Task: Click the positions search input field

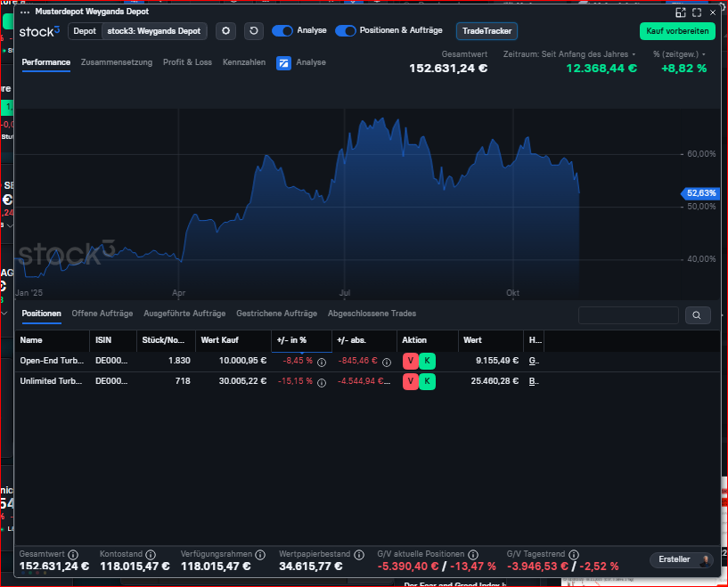Action: [x=628, y=314]
